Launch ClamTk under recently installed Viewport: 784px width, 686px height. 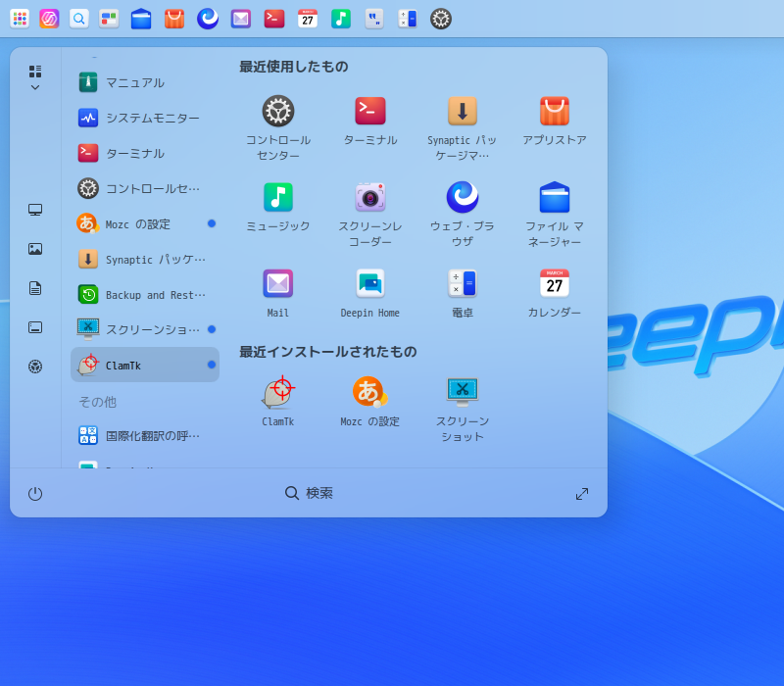tap(278, 402)
